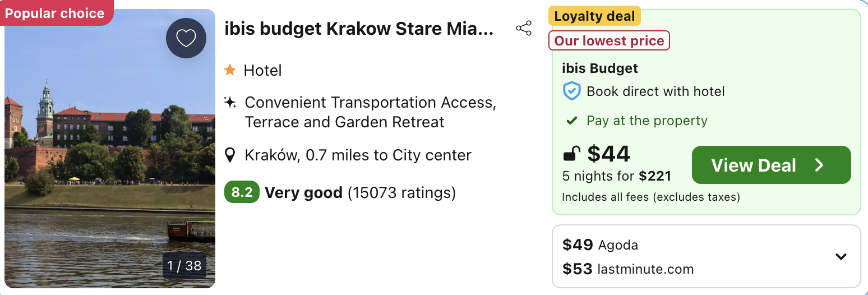Click the 1 / 38 photo counter

pos(185,265)
